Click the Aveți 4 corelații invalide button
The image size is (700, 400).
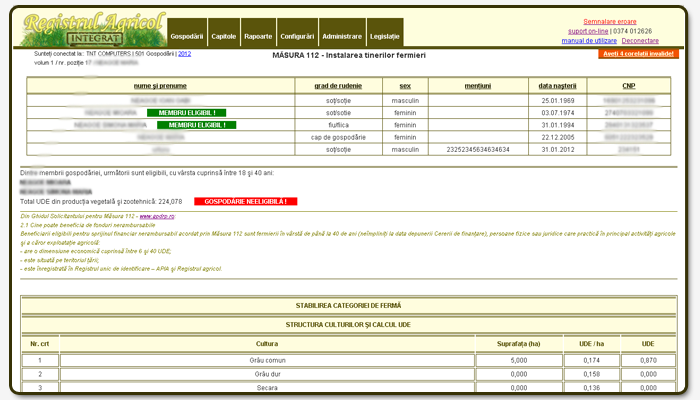click(x=638, y=54)
